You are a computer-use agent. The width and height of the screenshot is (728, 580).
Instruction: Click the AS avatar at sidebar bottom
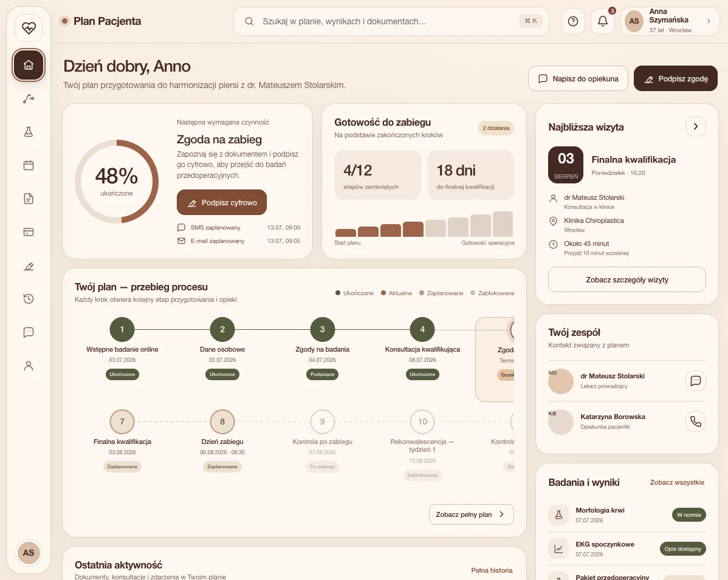pyautogui.click(x=29, y=553)
